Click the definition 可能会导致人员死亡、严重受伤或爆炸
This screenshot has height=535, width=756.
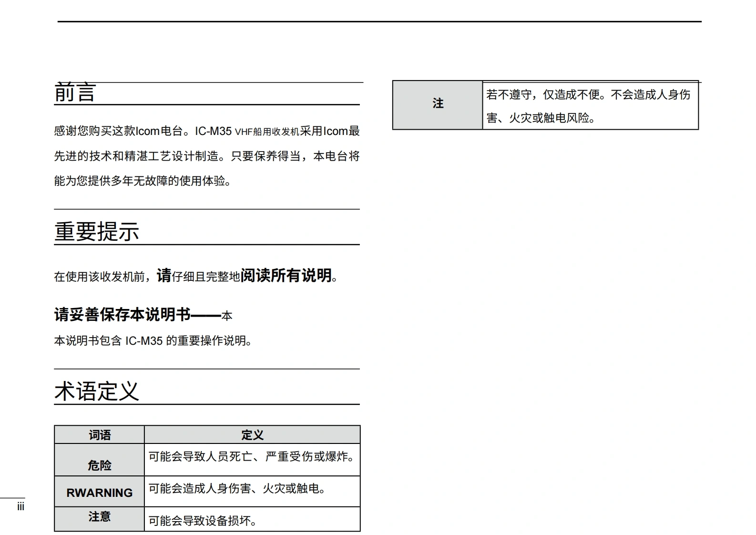coord(251,457)
